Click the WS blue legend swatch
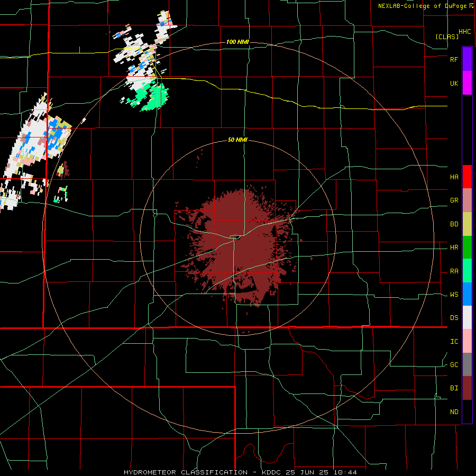 click(467, 294)
